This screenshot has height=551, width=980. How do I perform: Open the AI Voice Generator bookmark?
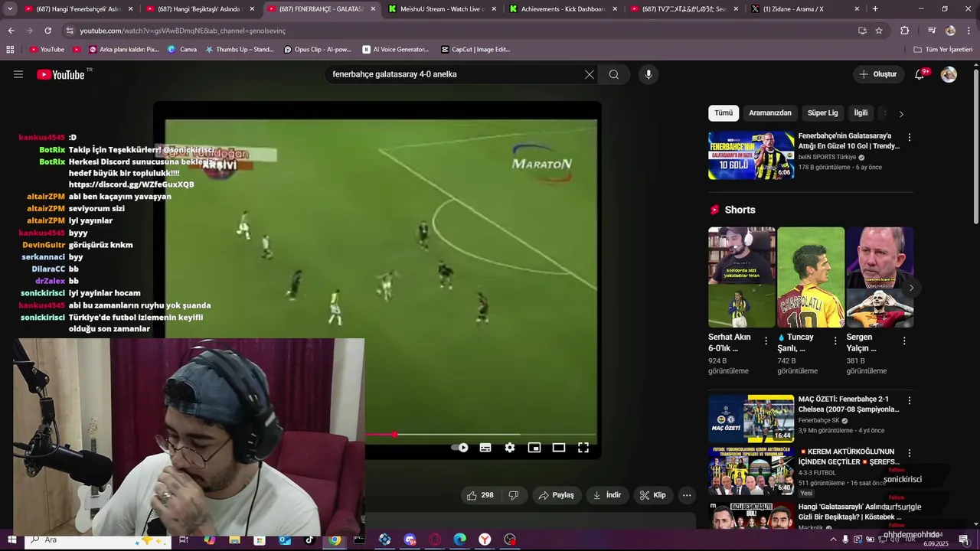pos(396,49)
